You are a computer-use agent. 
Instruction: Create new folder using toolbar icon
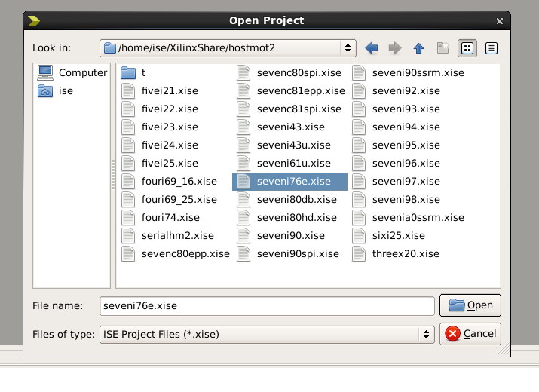pos(443,48)
